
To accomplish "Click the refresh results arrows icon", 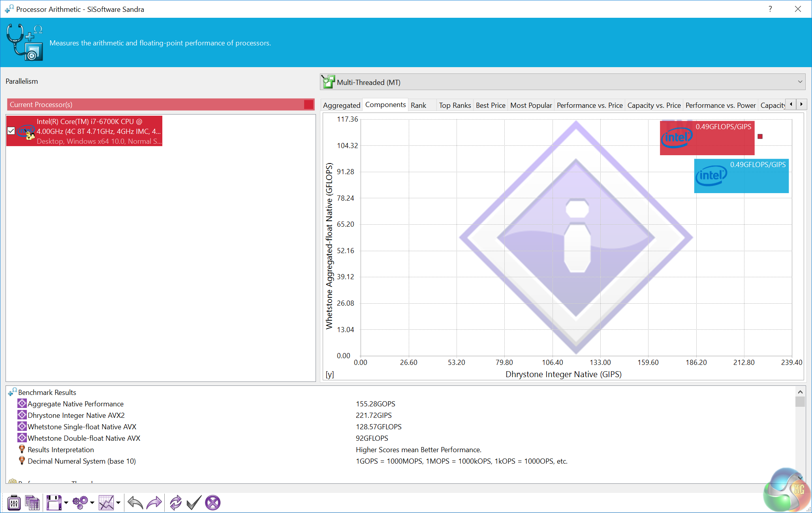I will click(175, 503).
